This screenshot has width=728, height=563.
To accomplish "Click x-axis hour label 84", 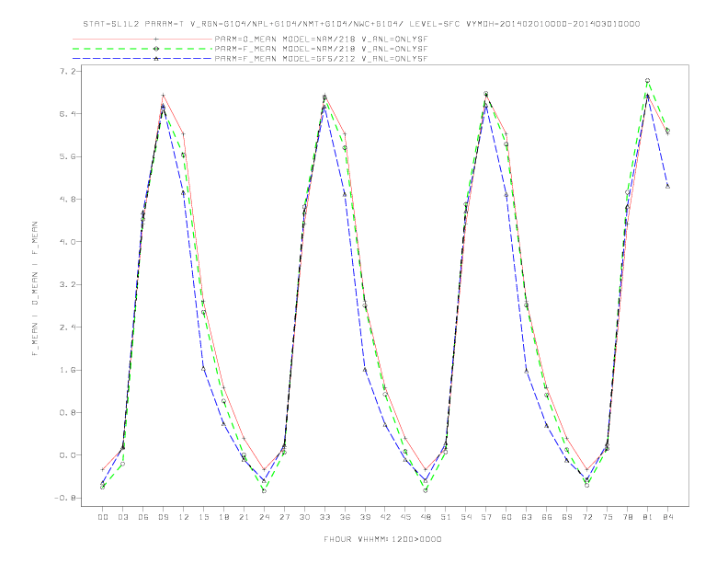I will coord(668,517).
